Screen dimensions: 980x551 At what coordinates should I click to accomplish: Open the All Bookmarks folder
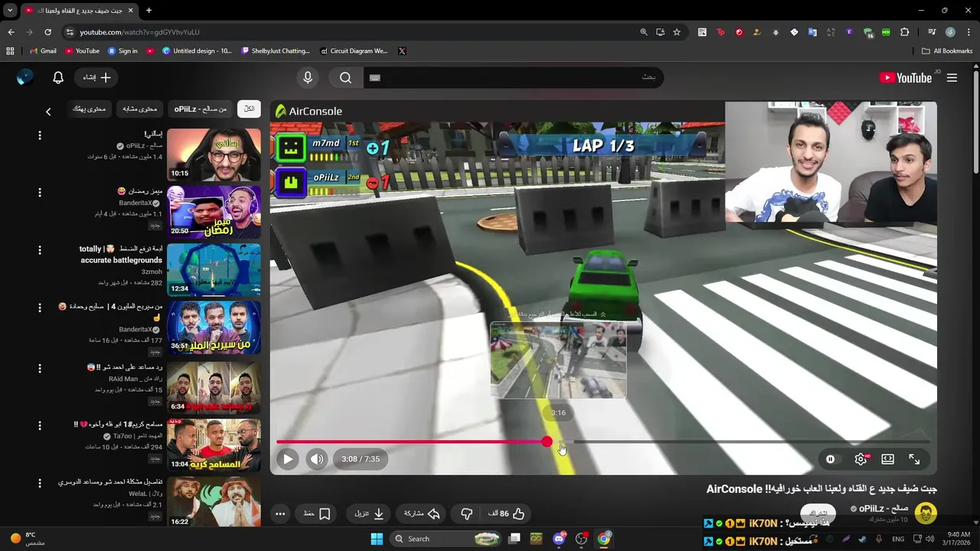point(947,51)
